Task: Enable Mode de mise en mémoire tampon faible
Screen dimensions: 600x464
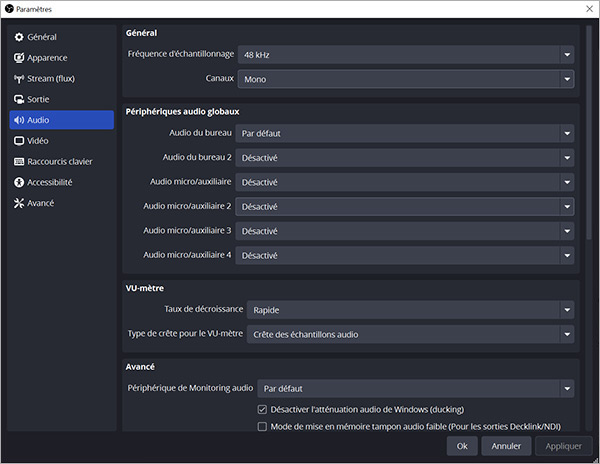Action: 263,426
